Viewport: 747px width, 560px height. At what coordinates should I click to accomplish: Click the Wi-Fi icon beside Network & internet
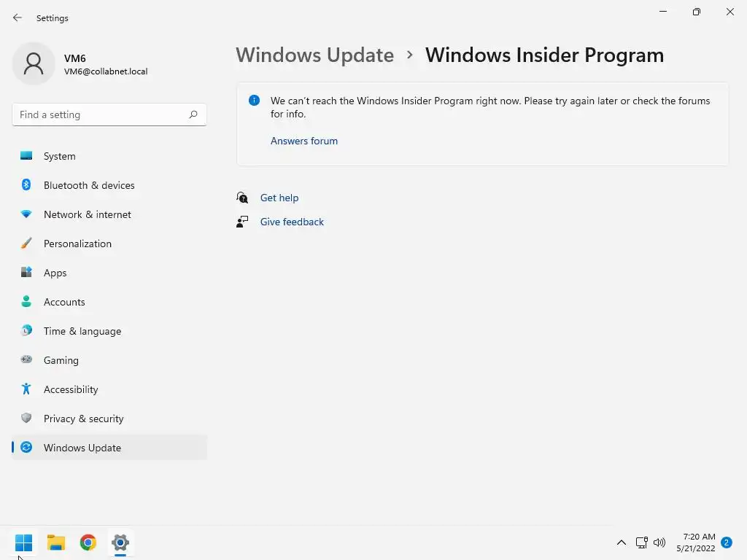point(26,214)
